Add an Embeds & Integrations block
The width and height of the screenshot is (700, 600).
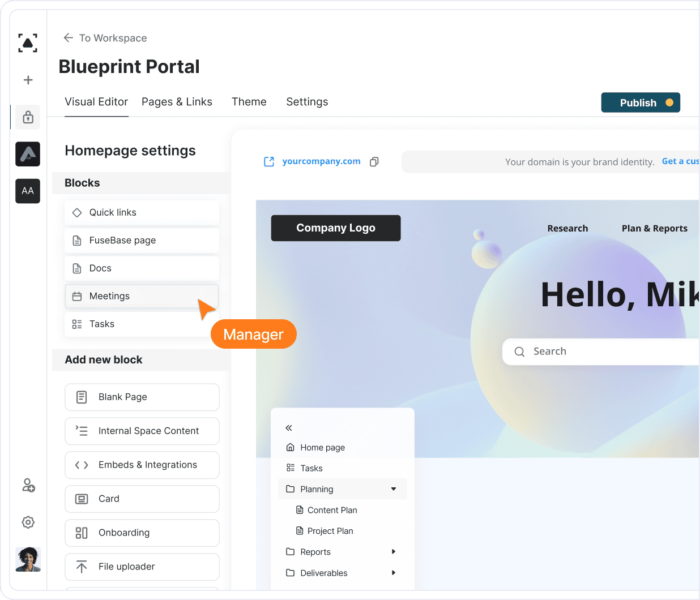(142, 465)
